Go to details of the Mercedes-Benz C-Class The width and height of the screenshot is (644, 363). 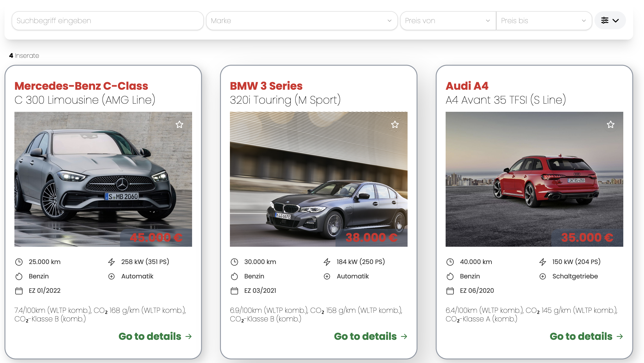tap(155, 336)
